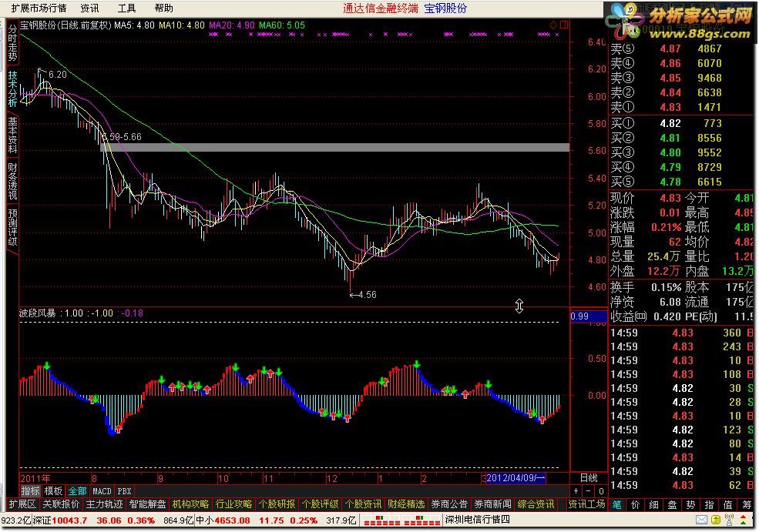Viewport: 759px width, 532px height.
Task: Click the MA20: 4.90 label
Action: (232, 25)
